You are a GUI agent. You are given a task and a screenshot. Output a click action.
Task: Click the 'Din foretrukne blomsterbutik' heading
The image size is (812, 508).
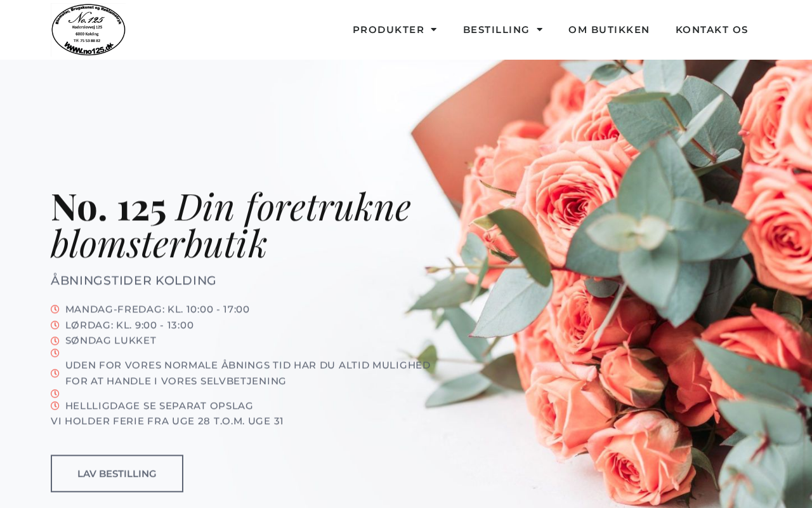coord(231,225)
